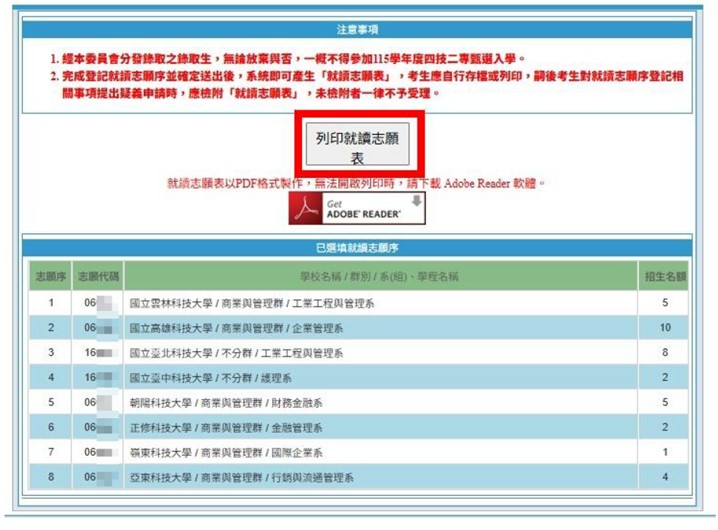Click the 招生名額 column header
The width and height of the screenshot is (718, 530).
(x=664, y=275)
